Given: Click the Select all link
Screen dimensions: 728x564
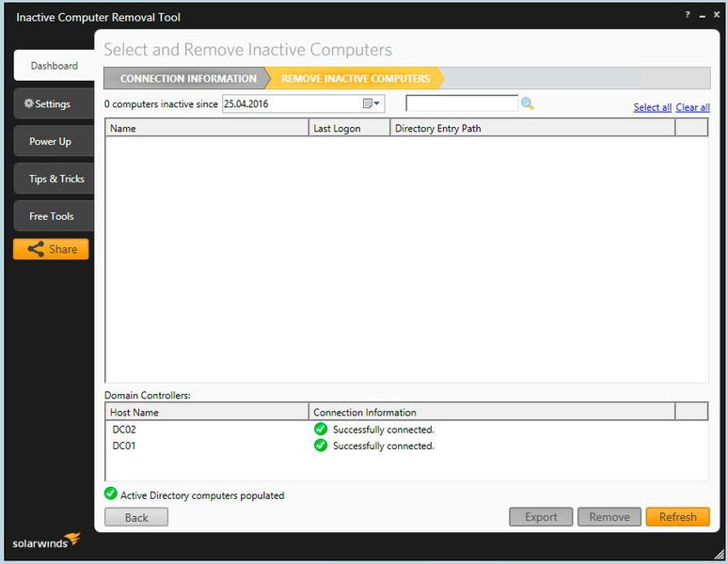Looking at the screenshot, I should pyautogui.click(x=653, y=107).
